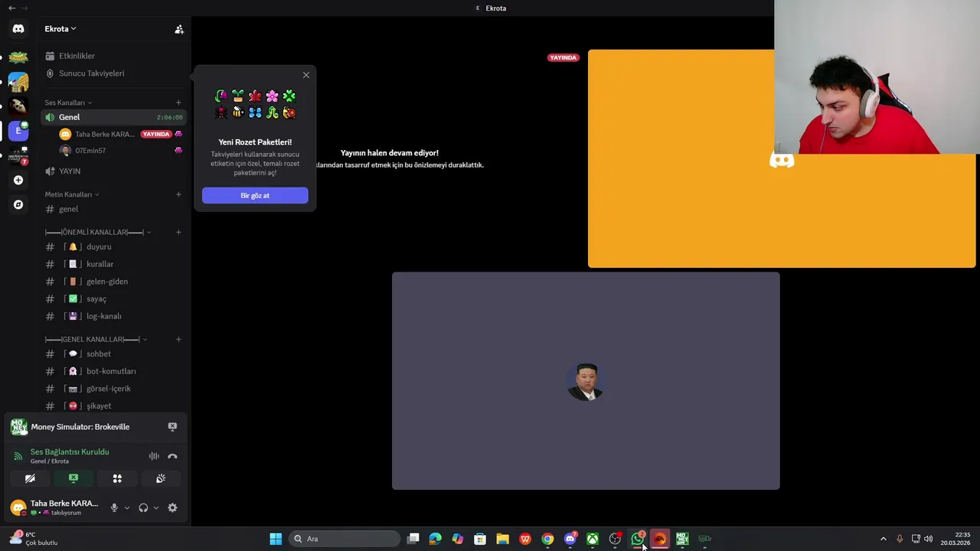Open user settings gear icon
The height and width of the screenshot is (551, 980).
(172, 507)
